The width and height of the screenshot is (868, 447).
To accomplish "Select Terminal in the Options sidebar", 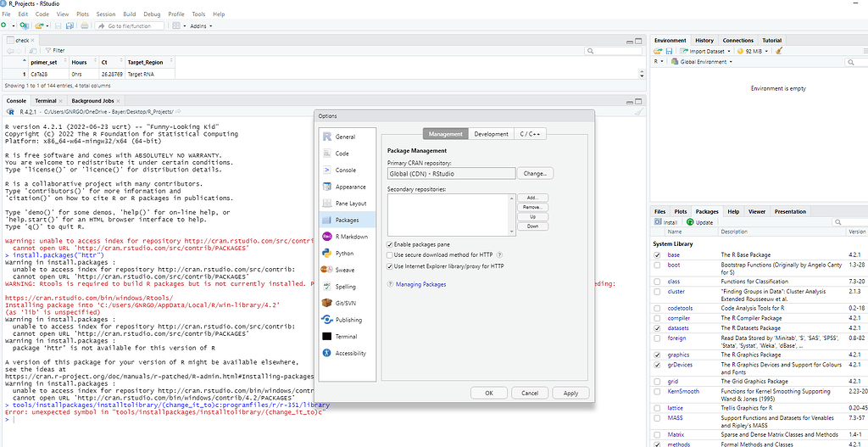I will (348, 336).
